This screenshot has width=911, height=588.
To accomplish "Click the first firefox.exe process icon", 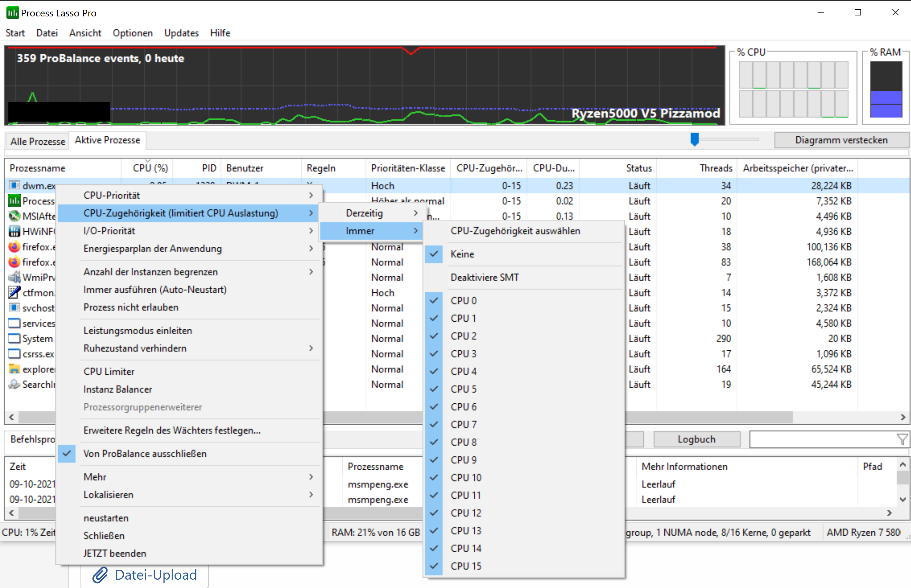I will pos(14,247).
